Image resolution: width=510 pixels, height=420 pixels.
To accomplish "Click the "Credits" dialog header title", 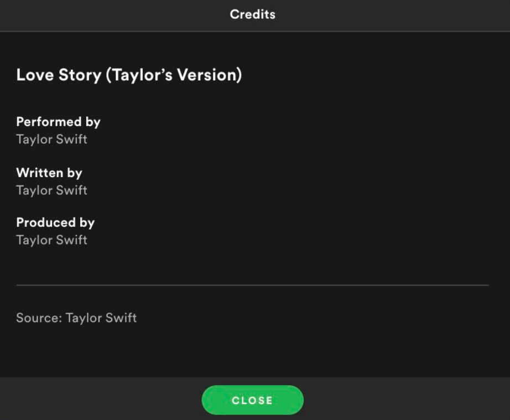I will (x=252, y=14).
